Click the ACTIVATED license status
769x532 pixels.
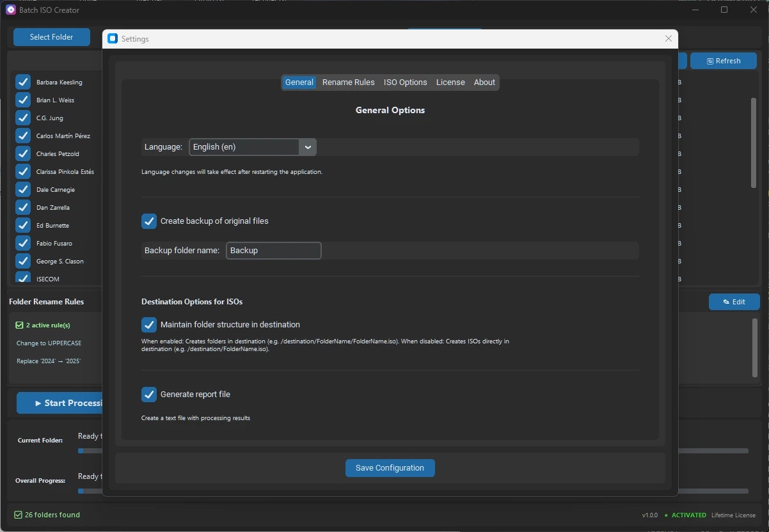tap(689, 515)
